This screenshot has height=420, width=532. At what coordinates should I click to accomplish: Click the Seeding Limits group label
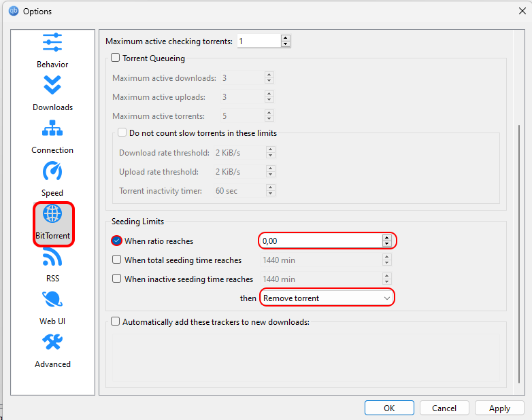137,222
